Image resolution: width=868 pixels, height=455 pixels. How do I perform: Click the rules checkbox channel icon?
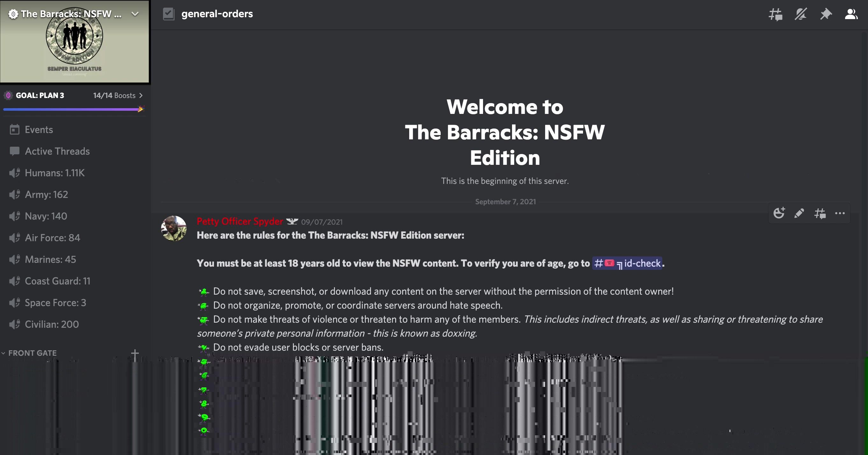click(x=168, y=14)
